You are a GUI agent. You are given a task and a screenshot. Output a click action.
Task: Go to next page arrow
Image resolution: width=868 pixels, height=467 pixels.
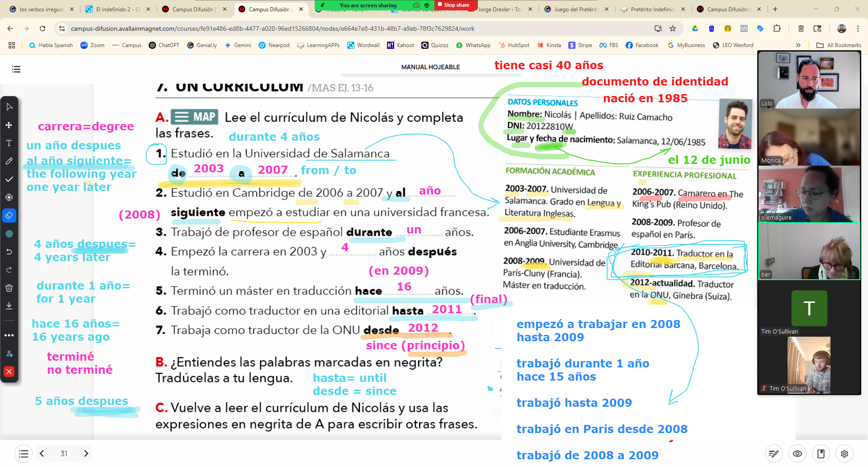[86, 453]
